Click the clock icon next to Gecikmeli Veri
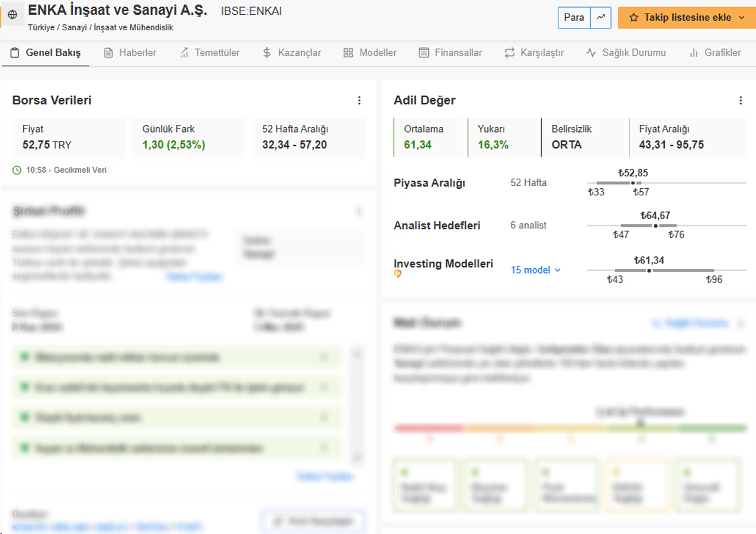Image resolution: width=756 pixels, height=534 pixels. click(x=17, y=170)
